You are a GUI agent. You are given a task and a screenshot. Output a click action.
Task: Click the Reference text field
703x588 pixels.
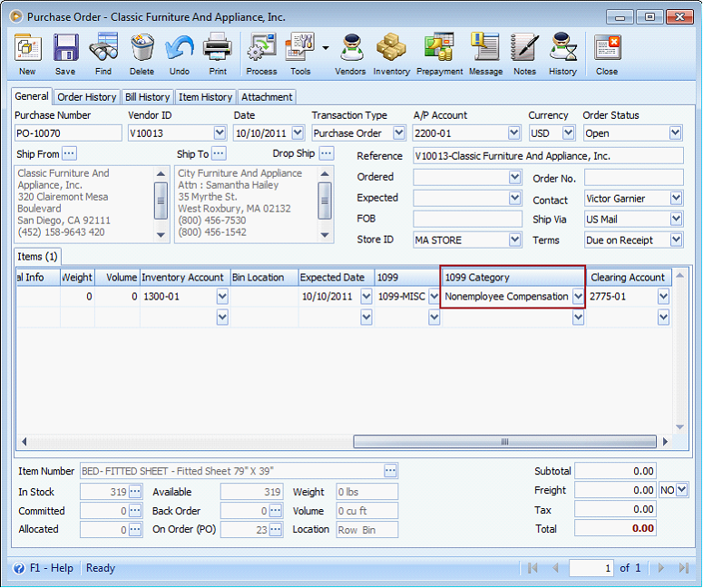click(x=548, y=156)
